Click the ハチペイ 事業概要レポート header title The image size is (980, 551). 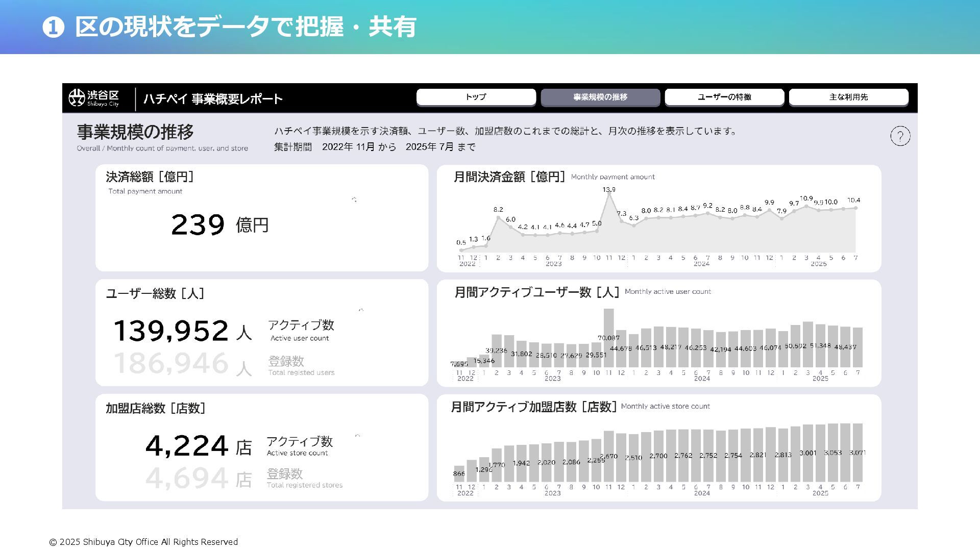point(213,99)
